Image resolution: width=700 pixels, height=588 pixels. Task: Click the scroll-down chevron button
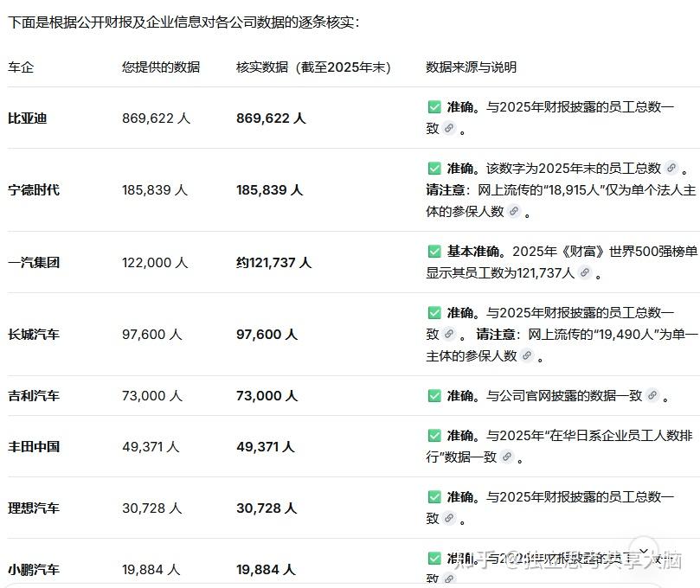click(644, 552)
